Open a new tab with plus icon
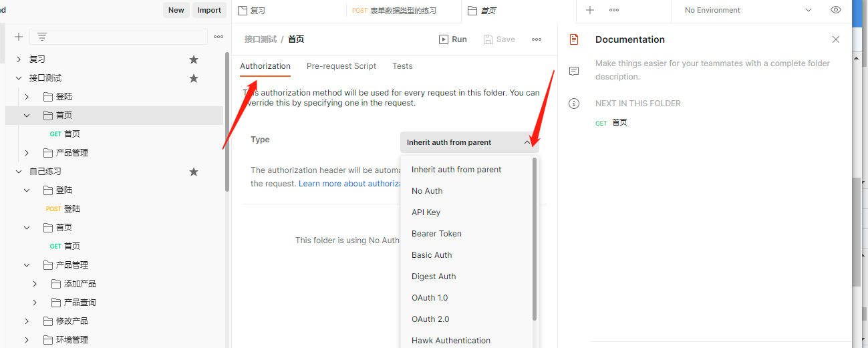868x348 pixels. [590, 10]
